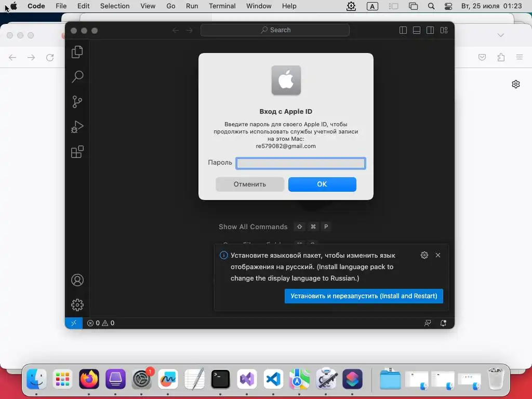532x399 pixels.
Task: Click Отменить to cancel sign-in
Action: 250,184
